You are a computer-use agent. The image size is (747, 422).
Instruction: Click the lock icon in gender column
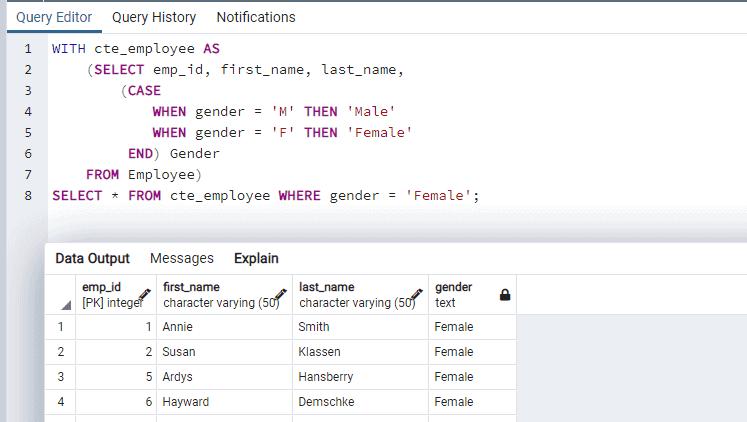[x=504, y=295]
